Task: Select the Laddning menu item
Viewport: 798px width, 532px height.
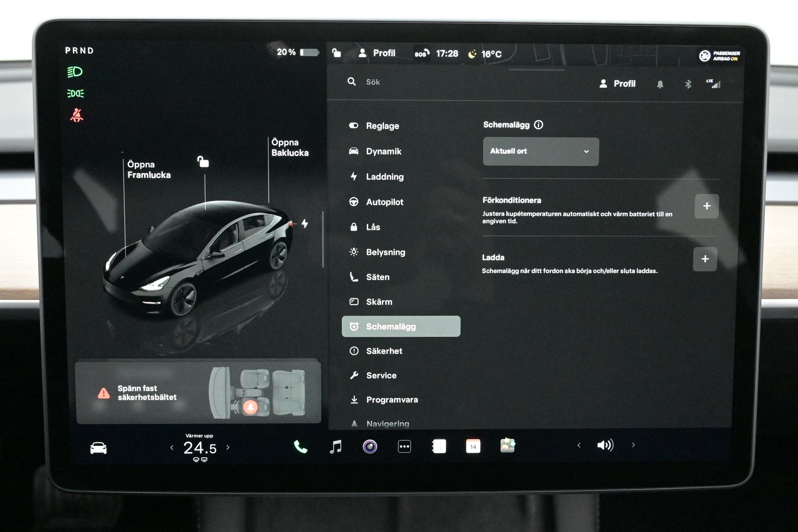Action: [384, 177]
